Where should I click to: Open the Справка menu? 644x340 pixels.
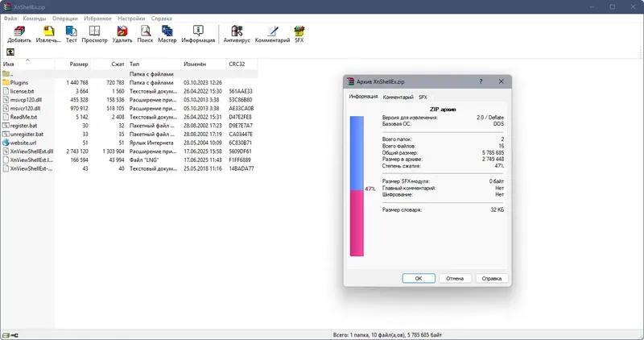162,19
